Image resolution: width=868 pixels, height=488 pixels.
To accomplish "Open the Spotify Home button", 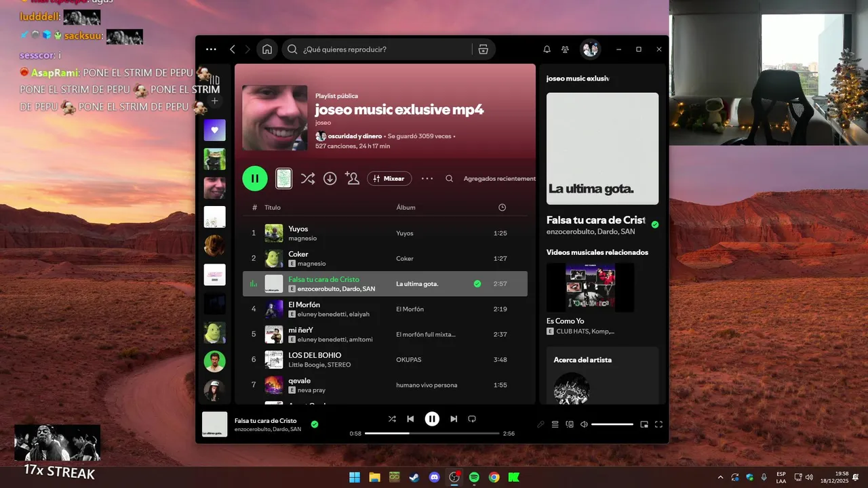I will 267,49.
